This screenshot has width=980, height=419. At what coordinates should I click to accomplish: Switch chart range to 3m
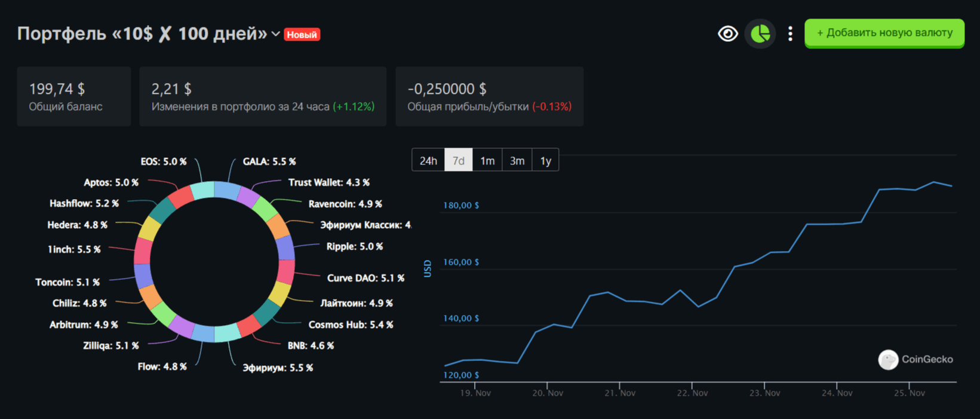pos(517,160)
